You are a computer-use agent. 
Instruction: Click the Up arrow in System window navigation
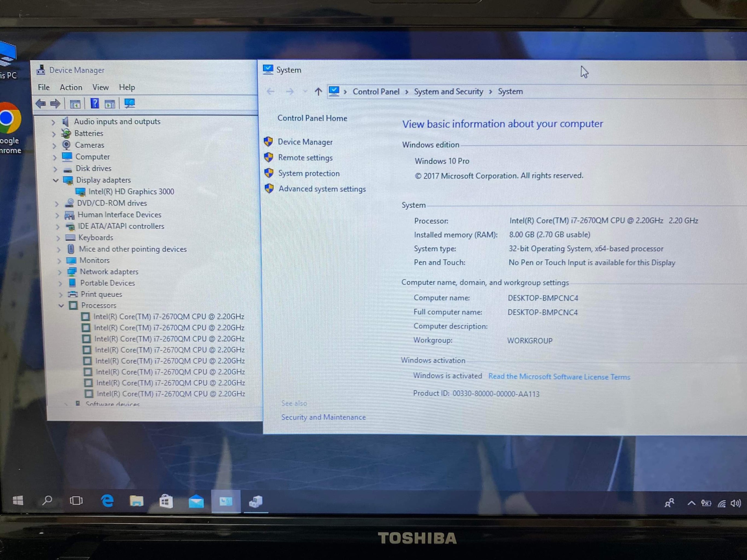point(318,92)
